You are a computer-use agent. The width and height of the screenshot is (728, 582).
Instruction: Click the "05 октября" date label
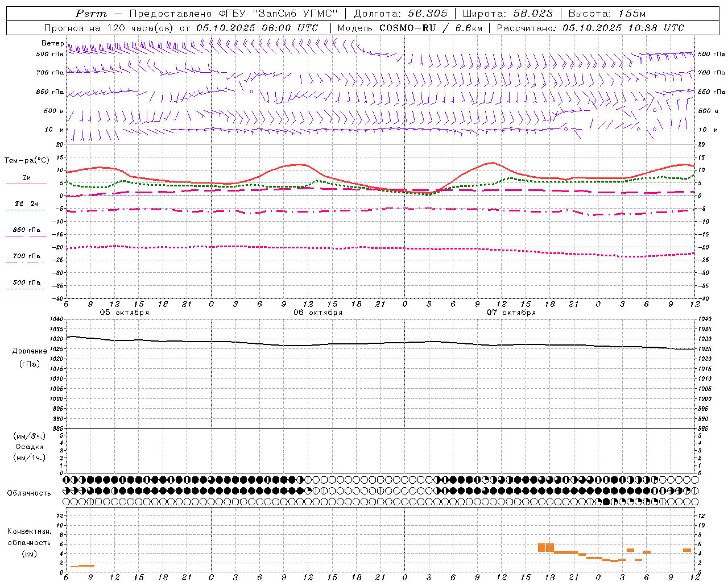coord(125,313)
